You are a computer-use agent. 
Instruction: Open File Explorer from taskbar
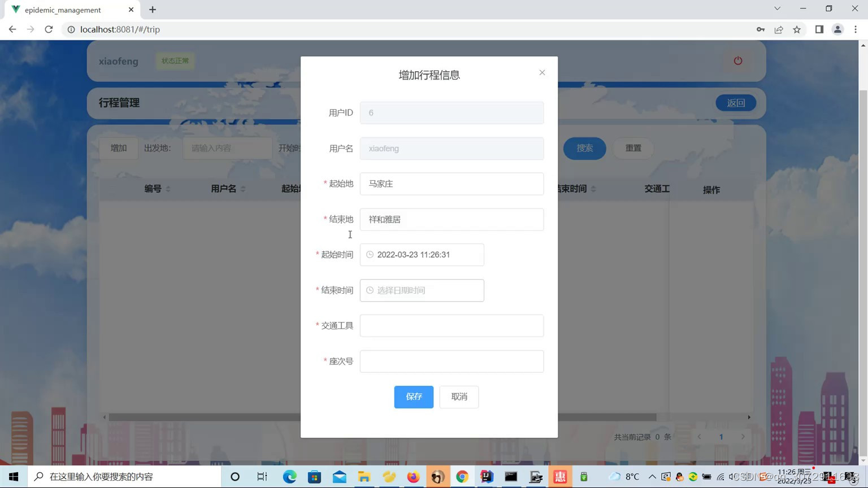click(x=364, y=477)
